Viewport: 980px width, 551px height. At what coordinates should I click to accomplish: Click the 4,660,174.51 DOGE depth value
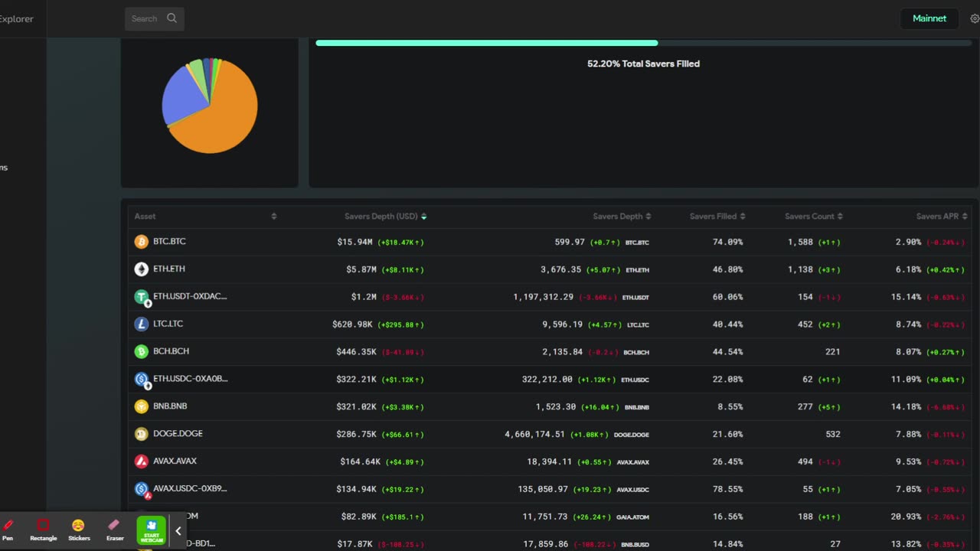tap(534, 435)
